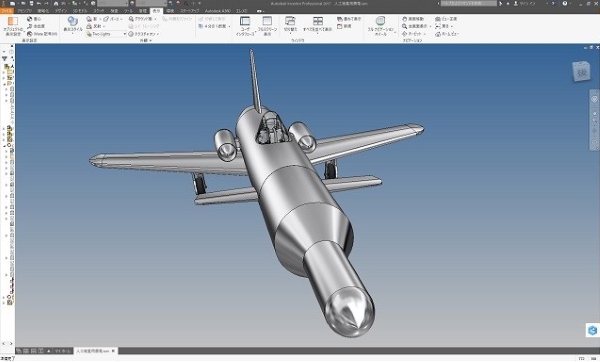Open the 3D Model ribbon tab
This screenshot has height=362, width=600.
coord(80,11)
